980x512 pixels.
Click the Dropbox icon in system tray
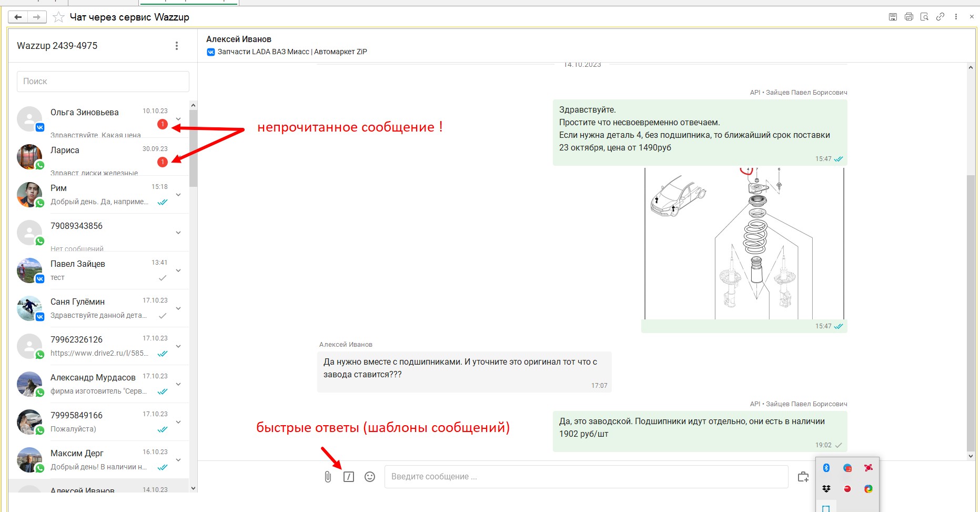pos(826,489)
